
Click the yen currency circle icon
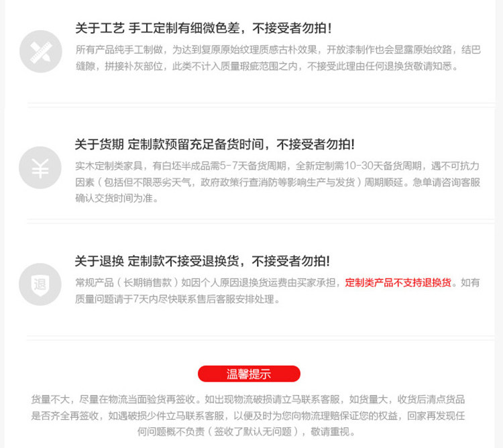pos(40,168)
